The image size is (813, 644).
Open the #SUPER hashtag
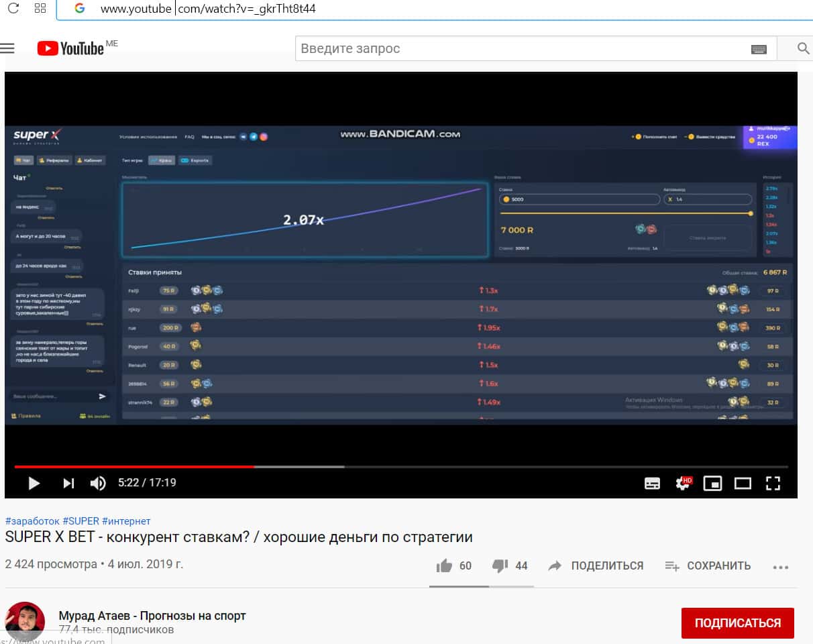(81, 521)
